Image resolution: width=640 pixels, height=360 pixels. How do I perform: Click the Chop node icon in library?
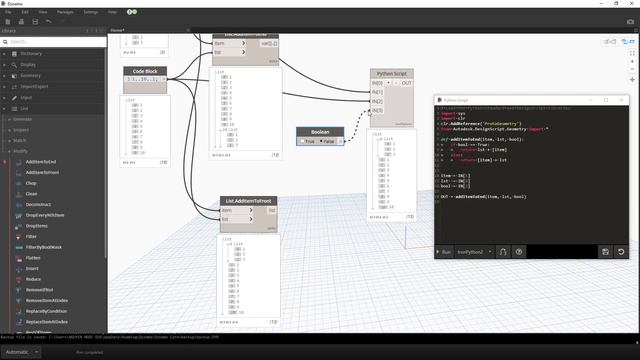[19, 183]
